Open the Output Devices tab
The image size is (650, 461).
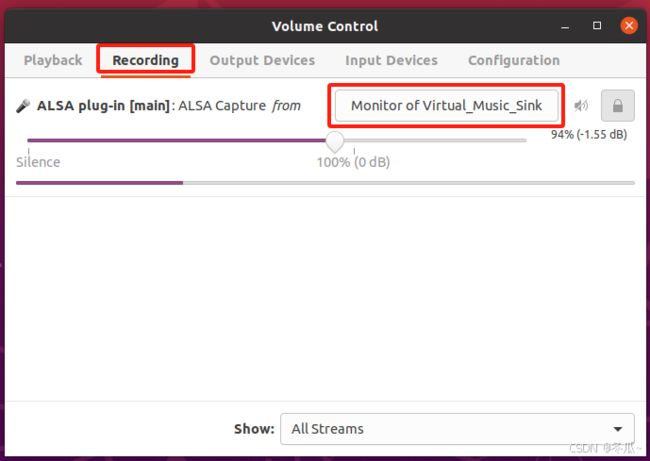click(x=262, y=61)
